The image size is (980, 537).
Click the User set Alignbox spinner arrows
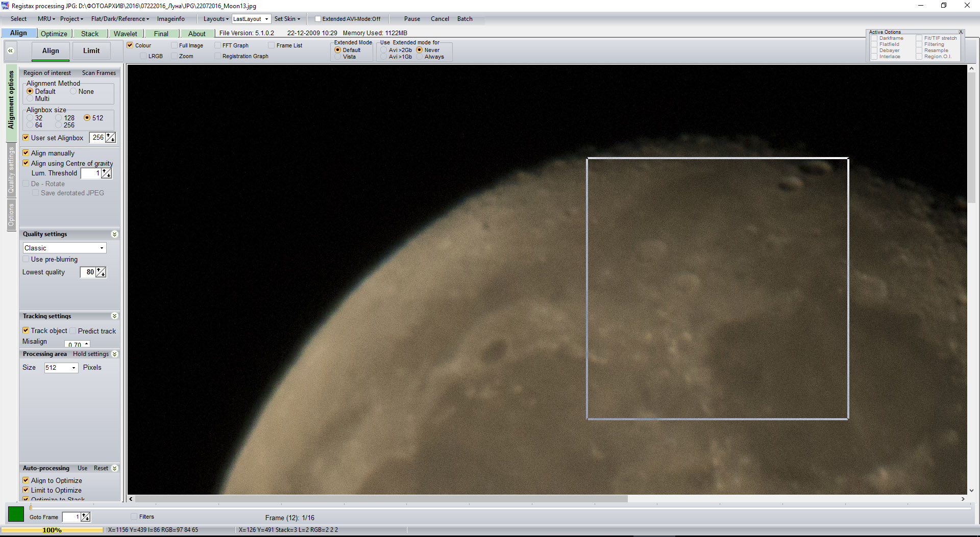click(x=110, y=138)
